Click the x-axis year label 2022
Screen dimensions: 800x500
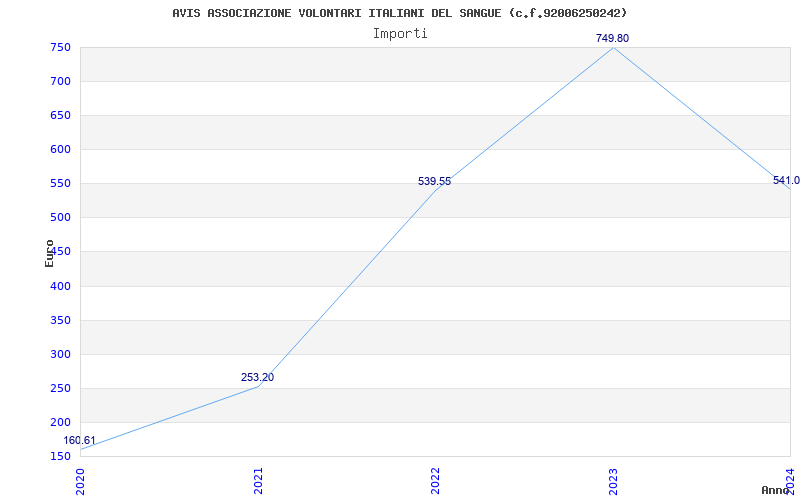pyautogui.click(x=435, y=481)
